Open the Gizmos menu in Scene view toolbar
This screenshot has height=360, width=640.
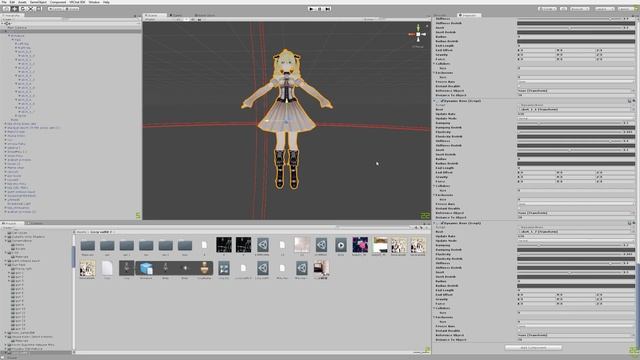370,19
